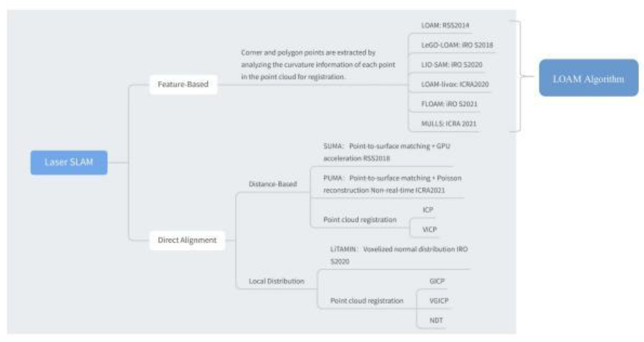Select the Feature-Based branch node
This screenshot has width=644, height=342.
tap(183, 84)
